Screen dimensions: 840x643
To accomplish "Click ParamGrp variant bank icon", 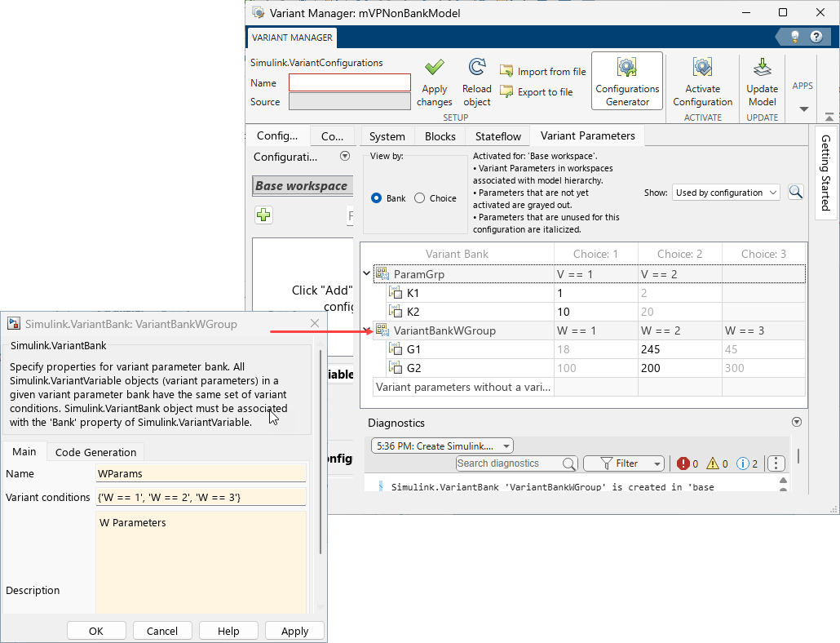I will pyautogui.click(x=382, y=274).
